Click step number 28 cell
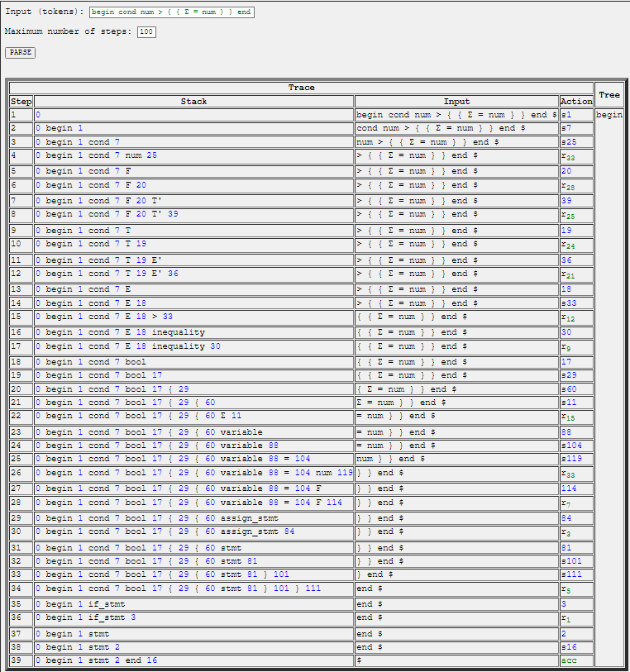This screenshot has width=630, height=672. coord(21,503)
